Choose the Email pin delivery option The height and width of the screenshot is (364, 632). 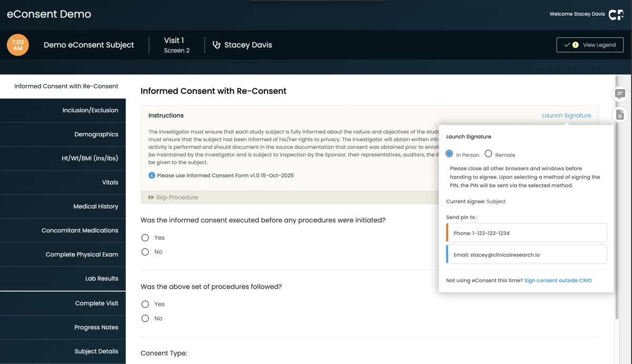pyautogui.click(x=526, y=254)
